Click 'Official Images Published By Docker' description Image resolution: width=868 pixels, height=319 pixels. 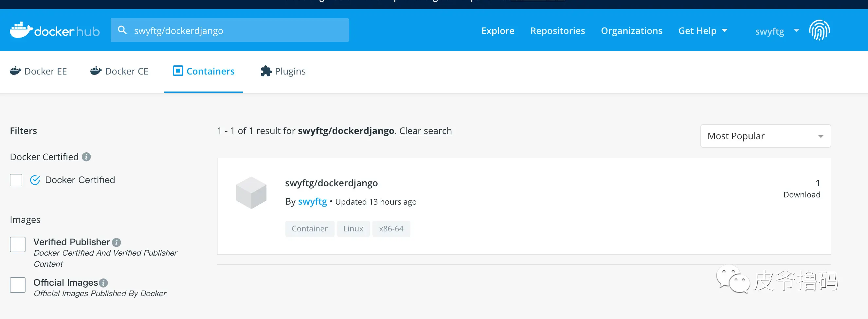100,294
